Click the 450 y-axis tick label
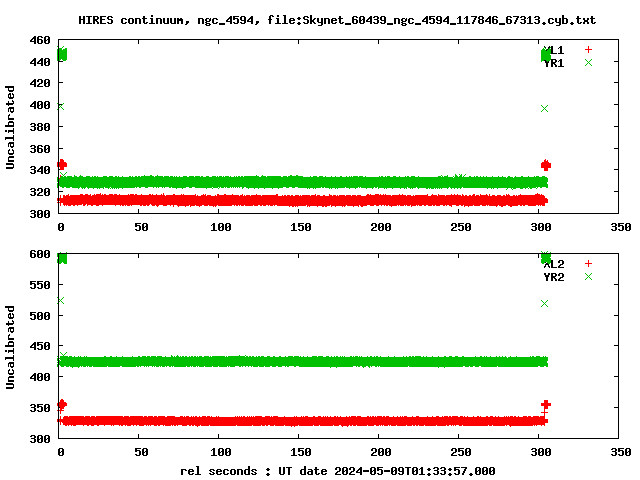This screenshot has height=480, width=640. [x=40, y=346]
